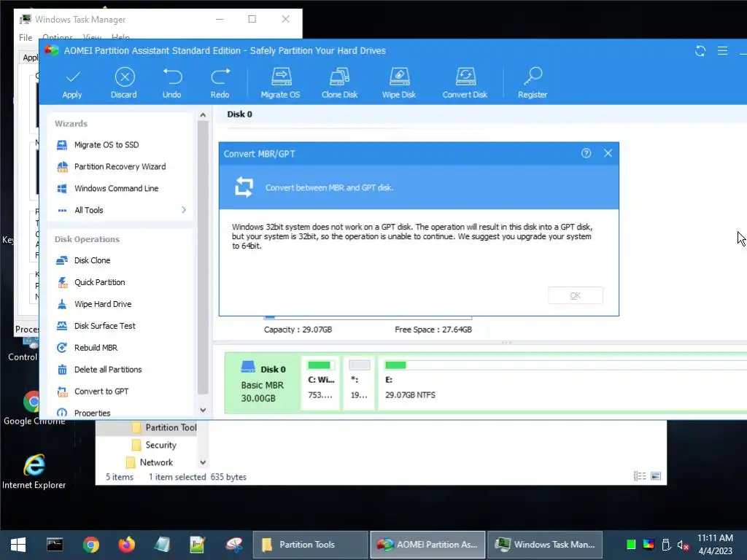This screenshot has height=560, width=747.
Task: Open the AOMEI hamburger menu icon
Action: pos(722,51)
